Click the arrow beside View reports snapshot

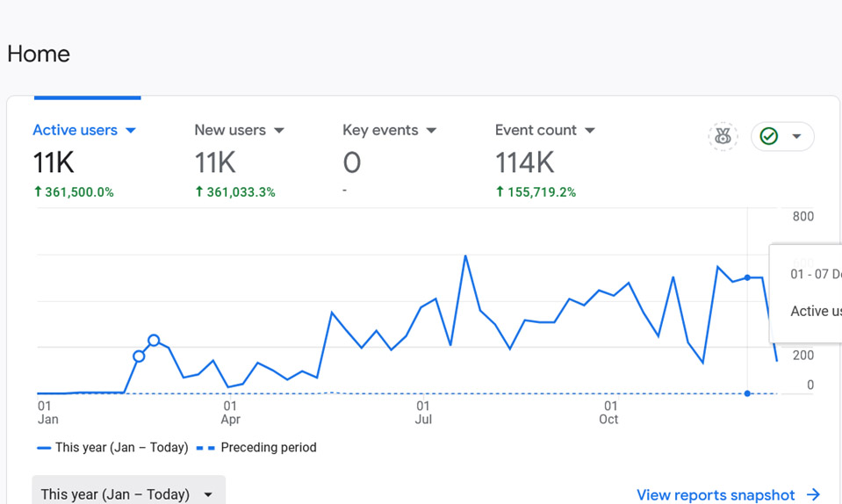pos(814,494)
